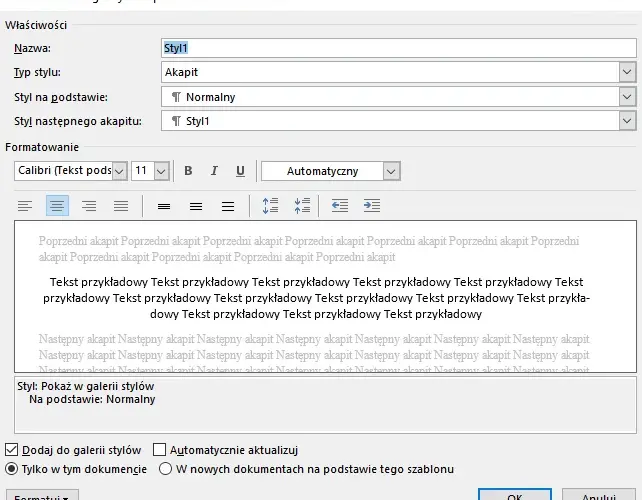Open the Typ stylu dropdown

(x=627, y=72)
